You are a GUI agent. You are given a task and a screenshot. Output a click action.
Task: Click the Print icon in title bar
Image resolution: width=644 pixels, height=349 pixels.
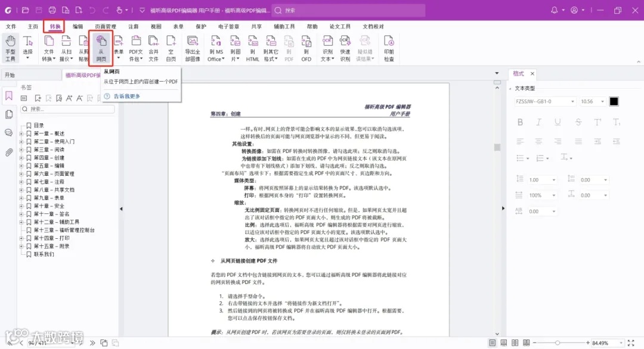tap(52, 10)
